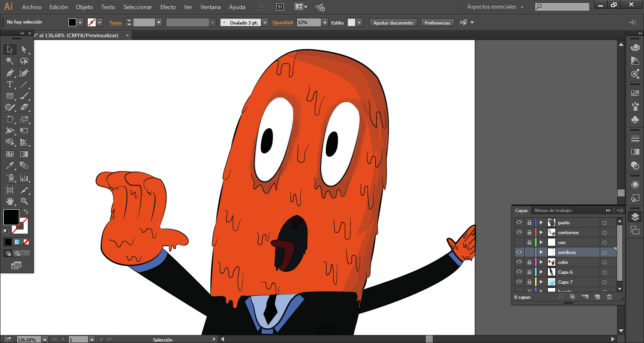
Task: Choose the Hand tool
Action: click(x=9, y=201)
